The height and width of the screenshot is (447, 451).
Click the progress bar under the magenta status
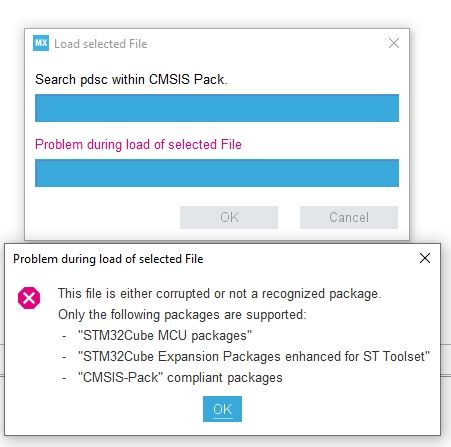pyautogui.click(x=217, y=173)
